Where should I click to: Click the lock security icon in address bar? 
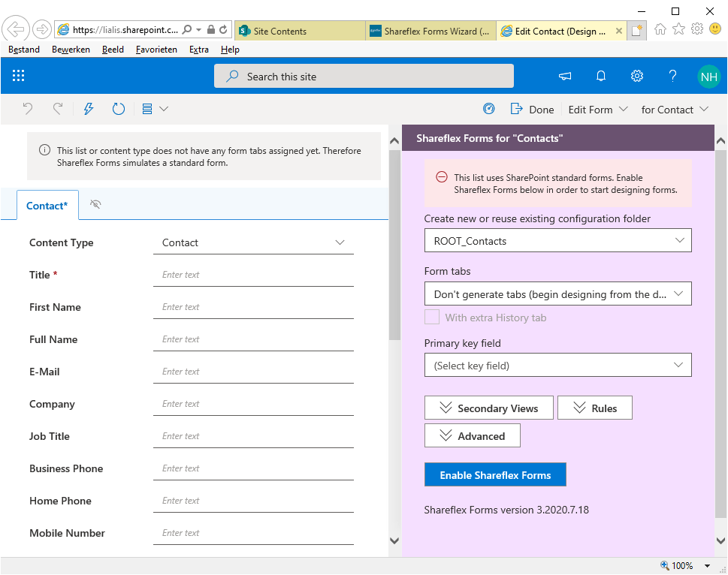211,30
